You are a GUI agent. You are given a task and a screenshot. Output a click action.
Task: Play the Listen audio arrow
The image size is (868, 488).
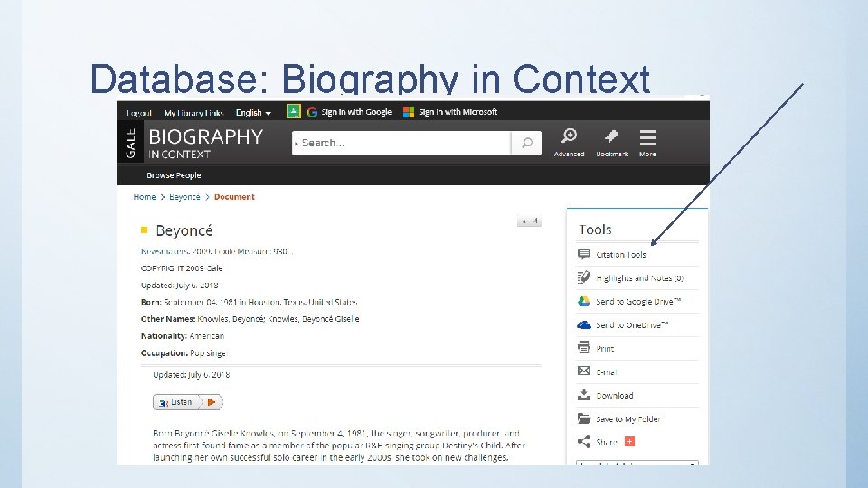[x=211, y=402]
